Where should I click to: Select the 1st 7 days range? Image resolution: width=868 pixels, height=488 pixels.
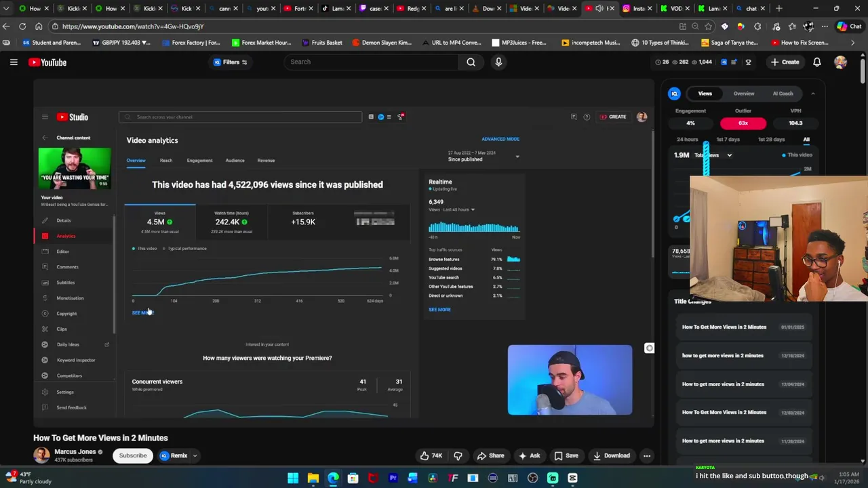pyautogui.click(x=728, y=140)
